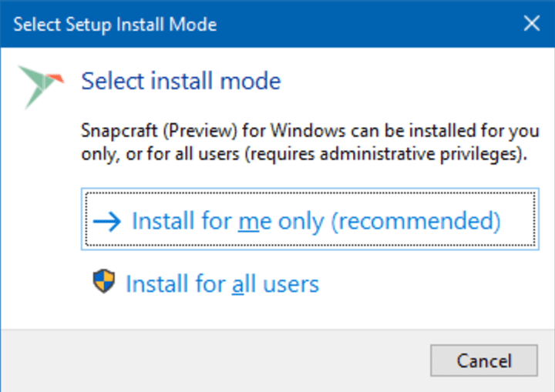Click blank title bar space before X button
Screen dimensions: 555x392
click(x=368, y=24)
